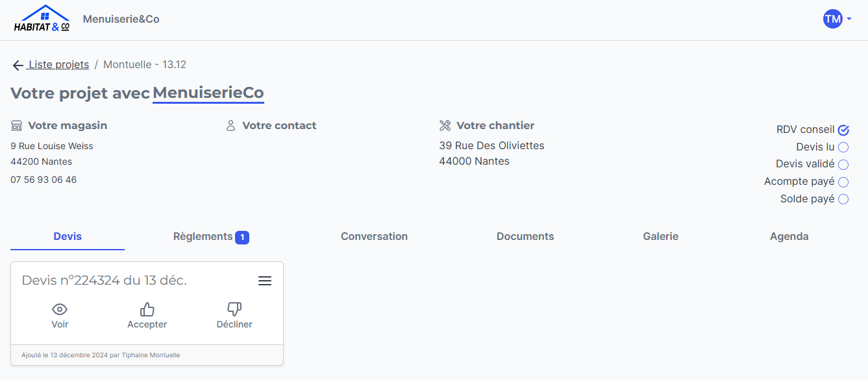Click the store icon beside Votre magasin

click(17, 126)
